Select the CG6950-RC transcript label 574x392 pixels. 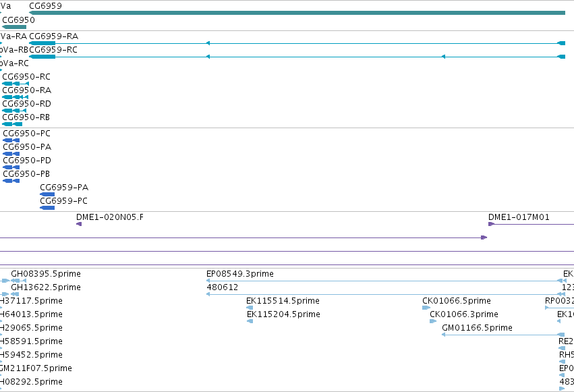point(26,76)
